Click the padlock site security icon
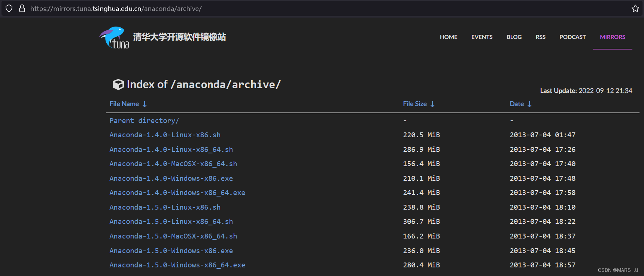 tap(22, 8)
